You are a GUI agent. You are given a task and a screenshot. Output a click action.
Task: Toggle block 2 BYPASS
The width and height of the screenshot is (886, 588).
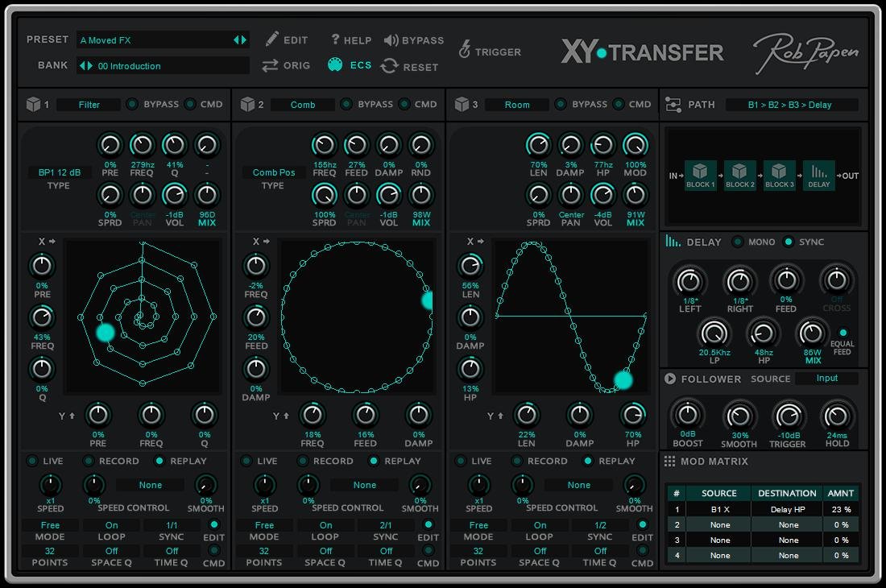[x=346, y=104]
